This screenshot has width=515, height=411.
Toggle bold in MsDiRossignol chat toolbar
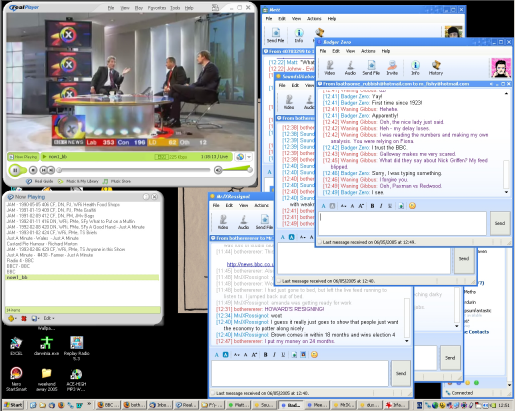pyautogui.click(x=265, y=355)
